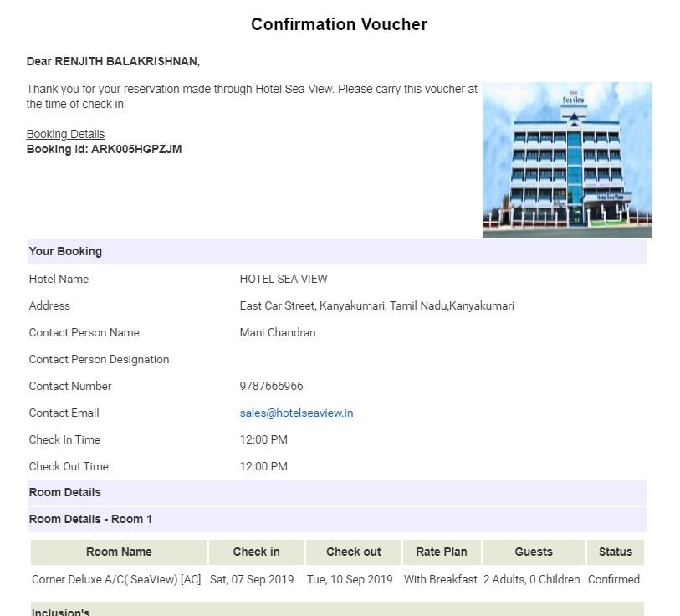Click the Rate Plan column header
680x616 pixels.
442,552
